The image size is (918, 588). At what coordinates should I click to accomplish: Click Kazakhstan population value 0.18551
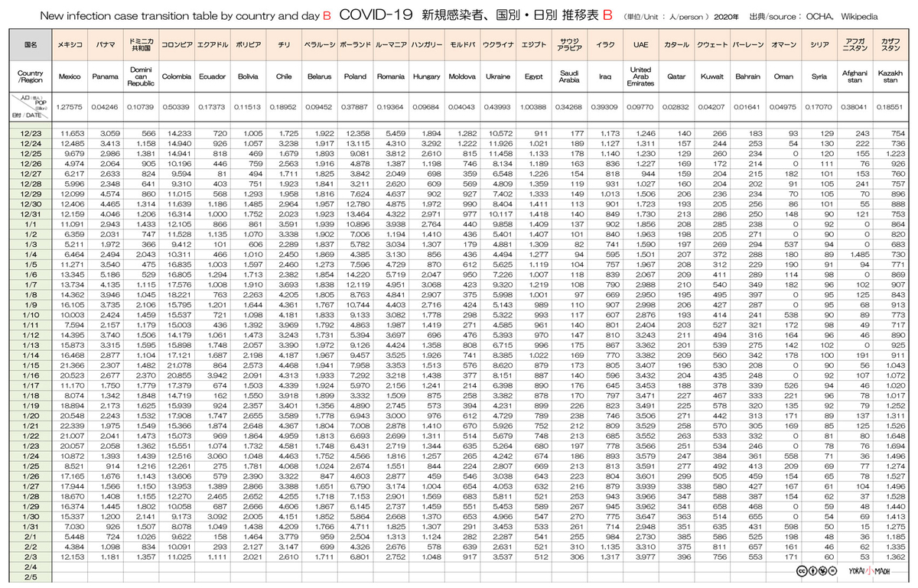pos(890,107)
